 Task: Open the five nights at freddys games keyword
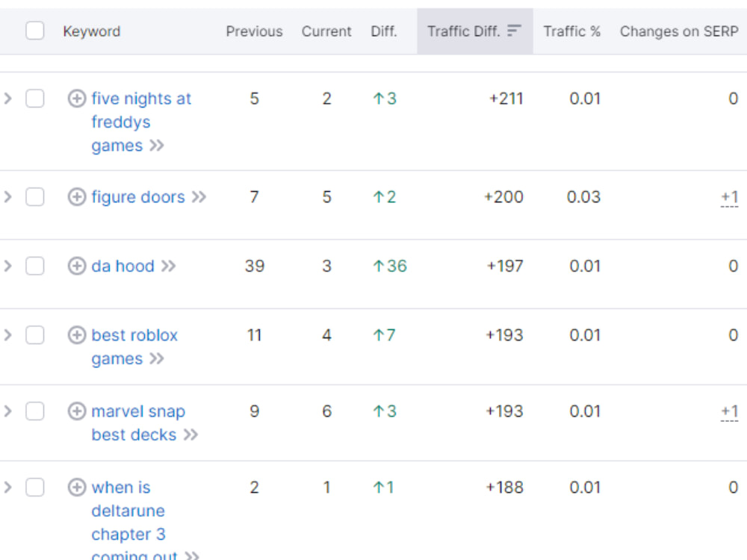[141, 122]
